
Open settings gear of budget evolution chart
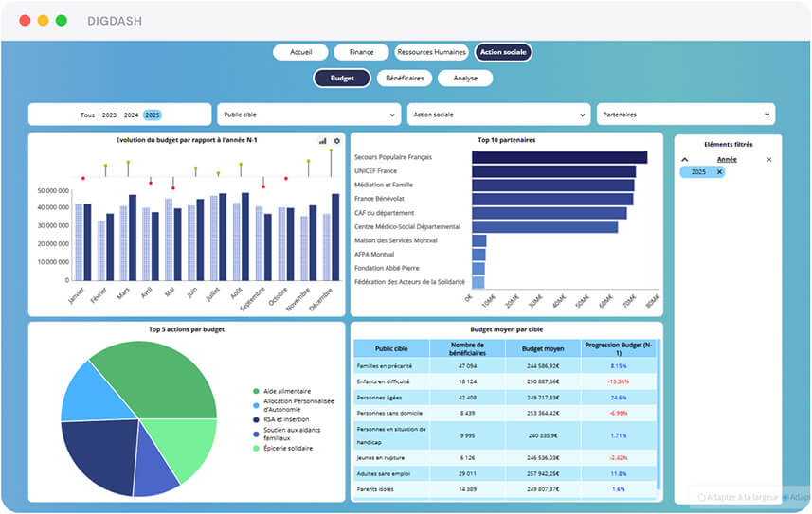tap(336, 141)
